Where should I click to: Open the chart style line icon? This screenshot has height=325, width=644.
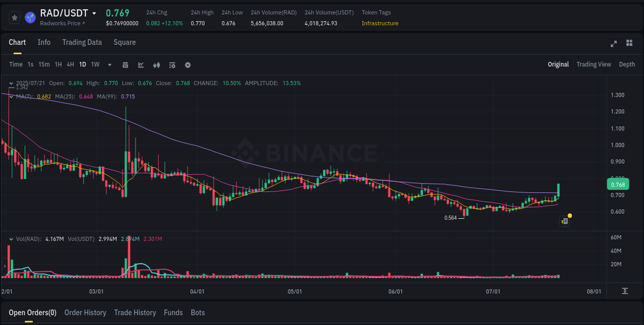pyautogui.click(x=140, y=65)
